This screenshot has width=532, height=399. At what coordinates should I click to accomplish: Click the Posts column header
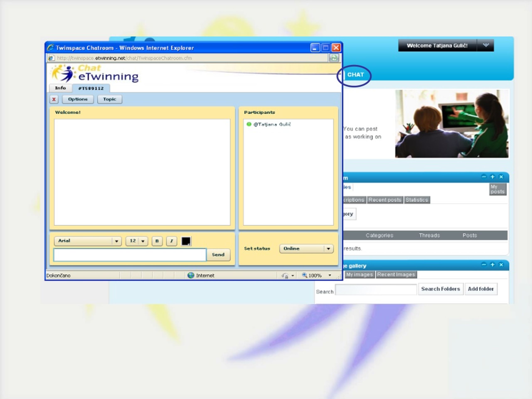point(470,235)
